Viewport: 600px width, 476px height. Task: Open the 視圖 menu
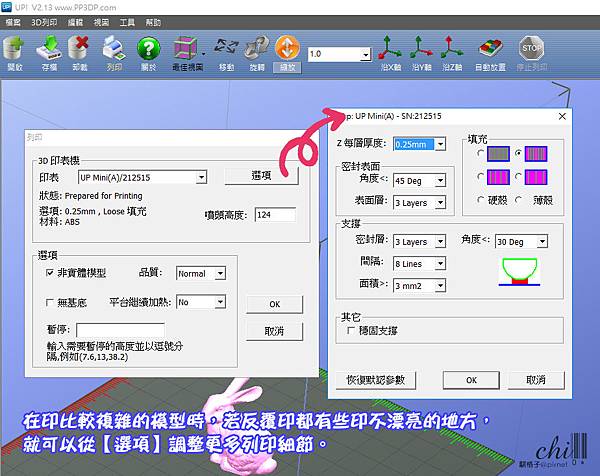coord(101,23)
